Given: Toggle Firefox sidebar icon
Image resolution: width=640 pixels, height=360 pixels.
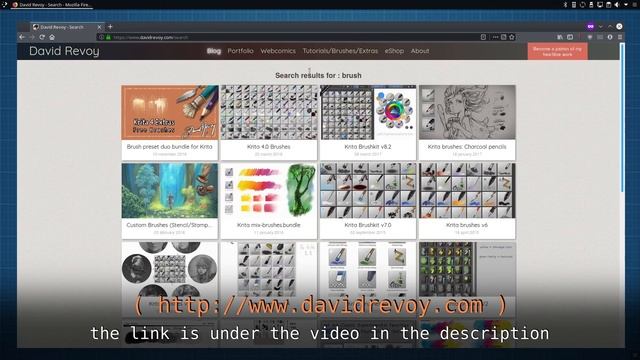Looking at the screenshot, I should click(570, 37).
